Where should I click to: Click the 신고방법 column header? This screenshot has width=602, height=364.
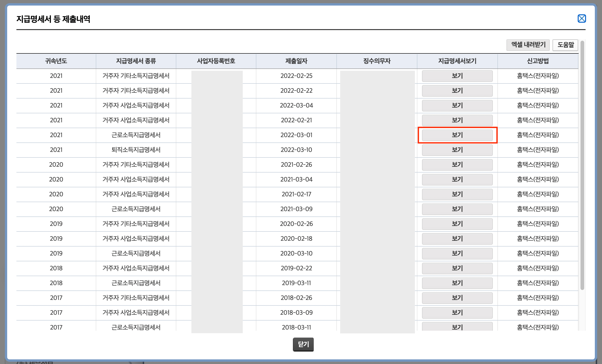pyautogui.click(x=537, y=61)
